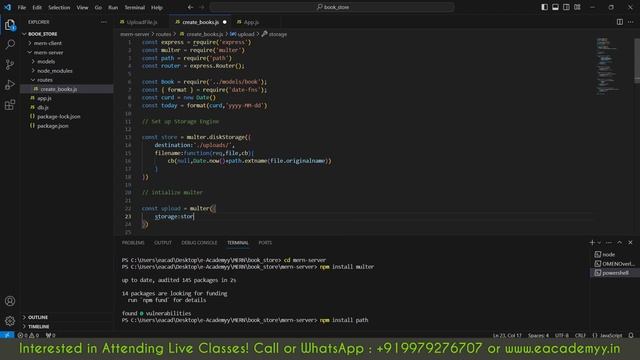
Task: Open the Manage gear icon
Action: pyautogui.click(x=10, y=321)
